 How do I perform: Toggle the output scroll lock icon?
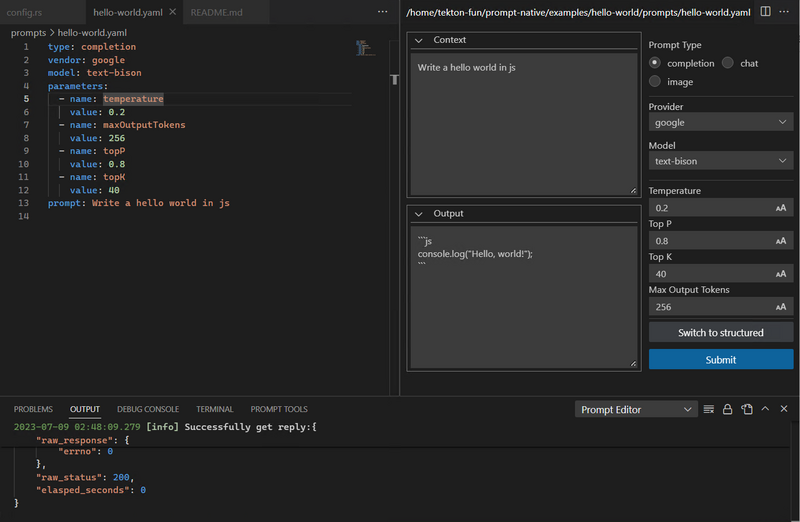[x=727, y=409]
